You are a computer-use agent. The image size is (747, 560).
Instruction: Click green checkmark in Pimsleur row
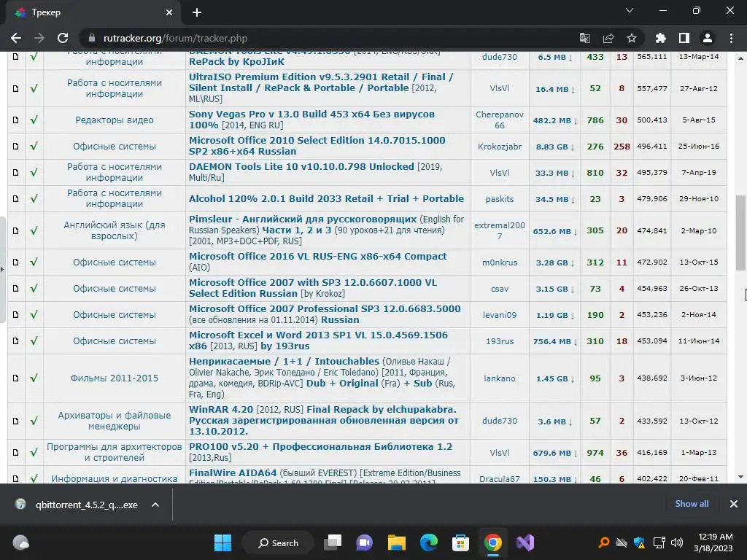(x=34, y=230)
